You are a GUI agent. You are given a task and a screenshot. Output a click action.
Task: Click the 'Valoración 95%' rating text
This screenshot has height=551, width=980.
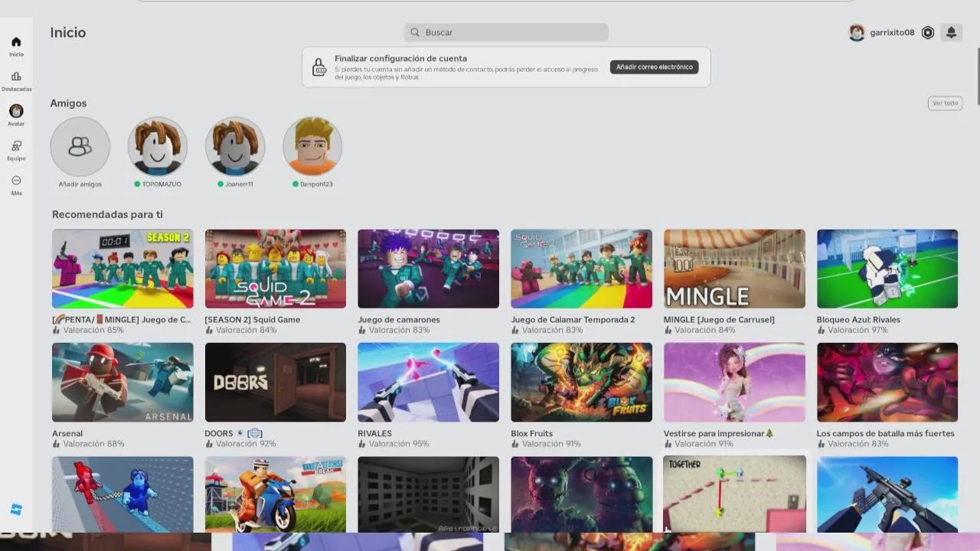(x=399, y=444)
